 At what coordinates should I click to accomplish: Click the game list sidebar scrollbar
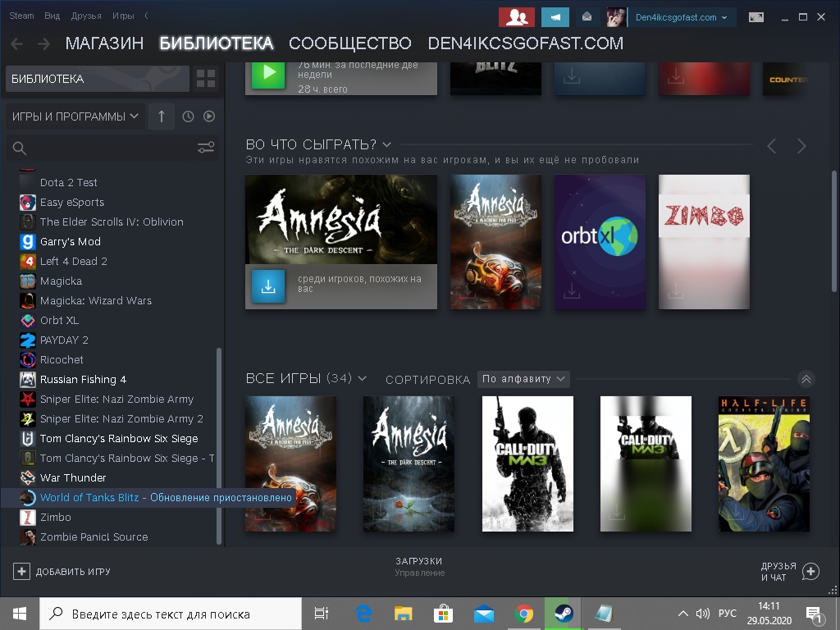(x=218, y=445)
